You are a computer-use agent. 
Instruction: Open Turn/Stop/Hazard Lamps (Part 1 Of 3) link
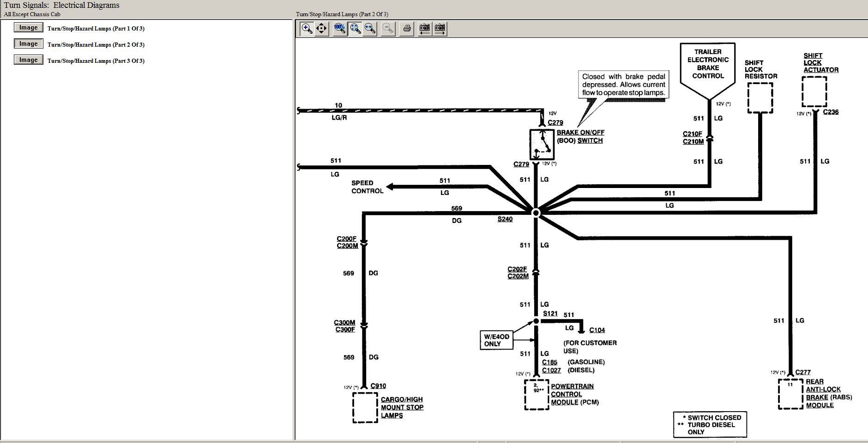[x=96, y=29]
